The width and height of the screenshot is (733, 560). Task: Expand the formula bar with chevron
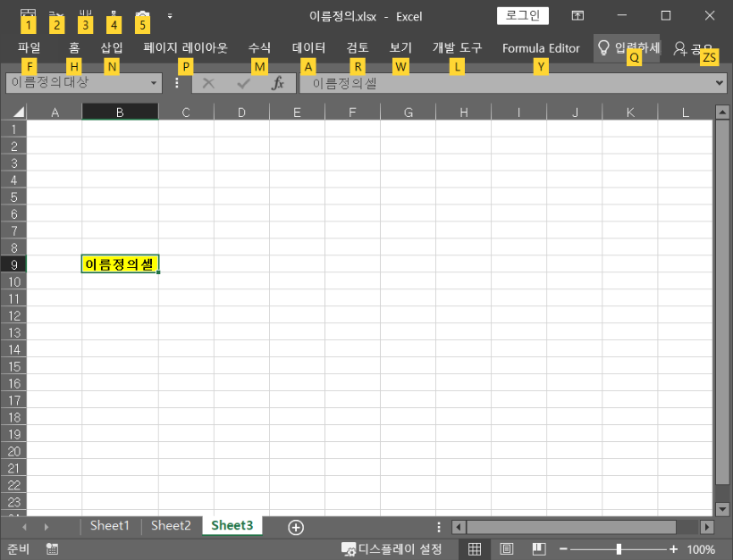(720, 83)
